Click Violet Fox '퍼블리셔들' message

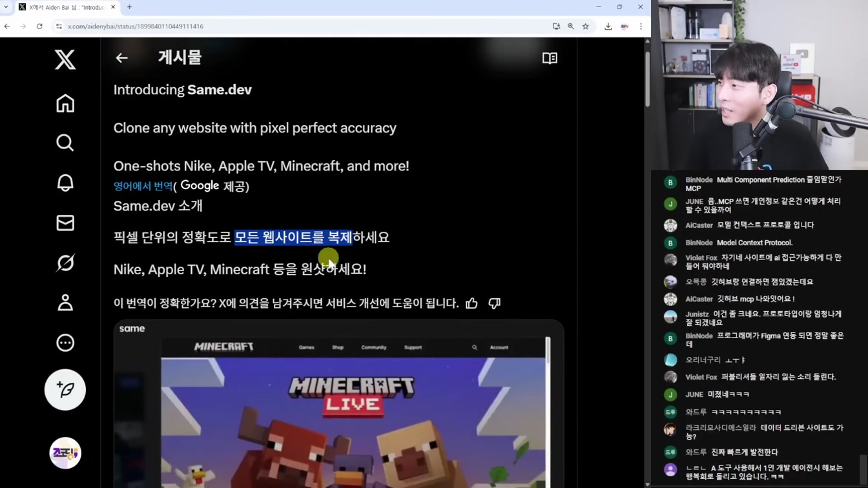(778, 377)
